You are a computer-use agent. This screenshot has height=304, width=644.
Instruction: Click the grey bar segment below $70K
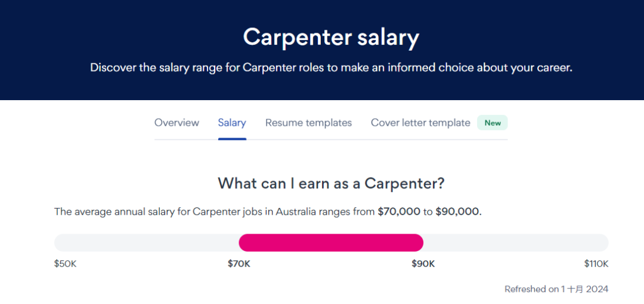click(147, 243)
